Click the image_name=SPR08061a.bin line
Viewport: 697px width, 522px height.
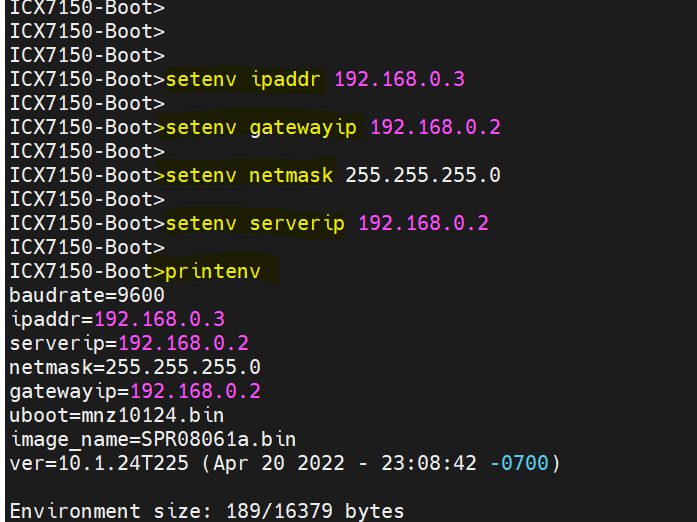pyautogui.click(x=153, y=439)
